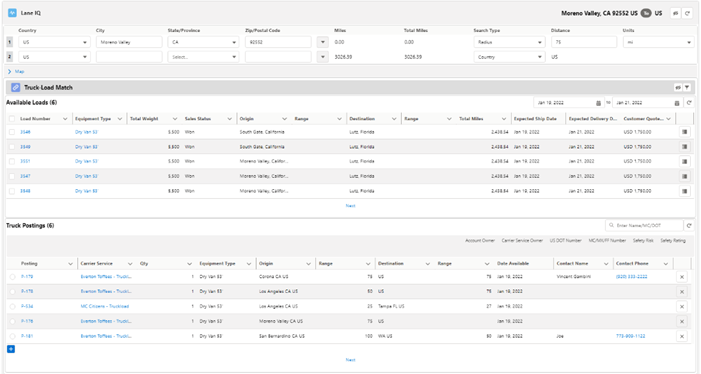Screen dimensions: 701x374
Task: Open the Sales Status column menu
Action: point(230,119)
